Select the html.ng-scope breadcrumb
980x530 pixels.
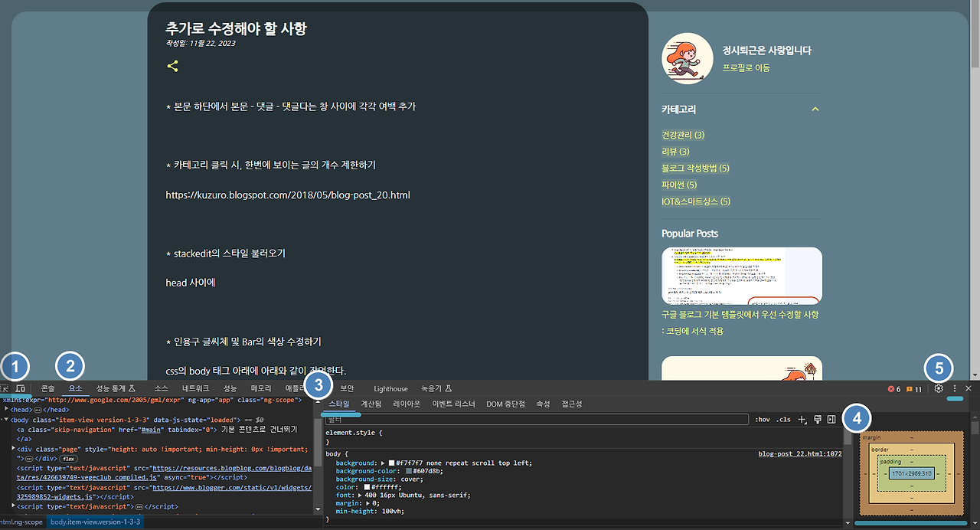pos(21,522)
